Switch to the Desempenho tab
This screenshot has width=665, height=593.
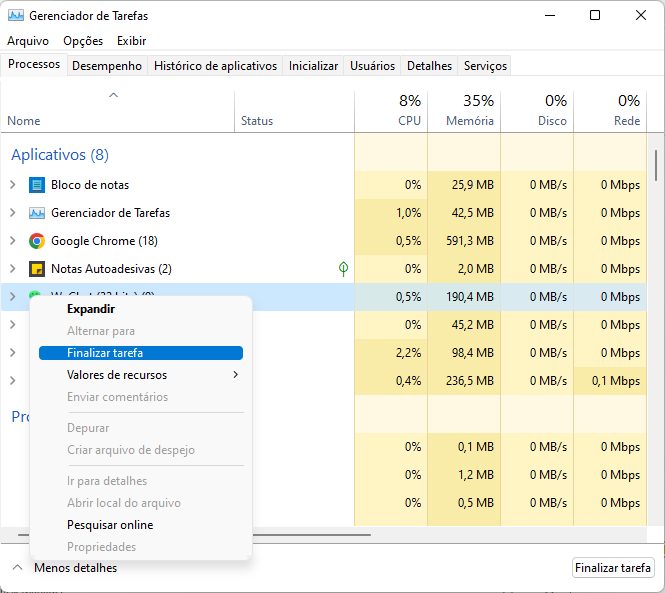click(106, 66)
